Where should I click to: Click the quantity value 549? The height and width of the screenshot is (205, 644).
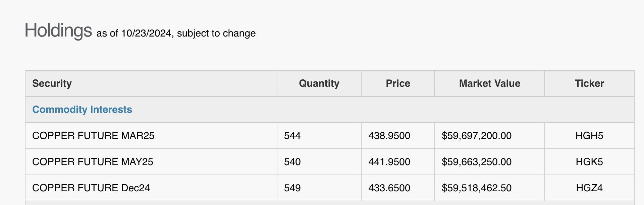(x=292, y=188)
